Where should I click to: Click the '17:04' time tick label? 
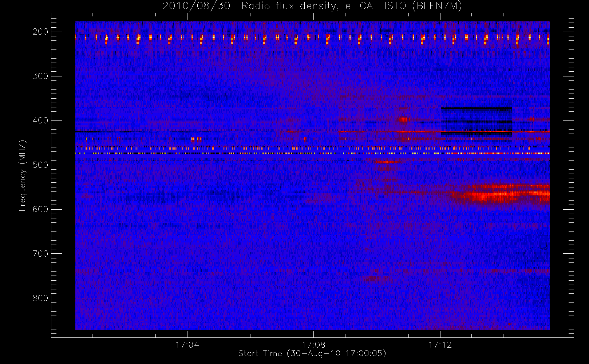pos(187,345)
